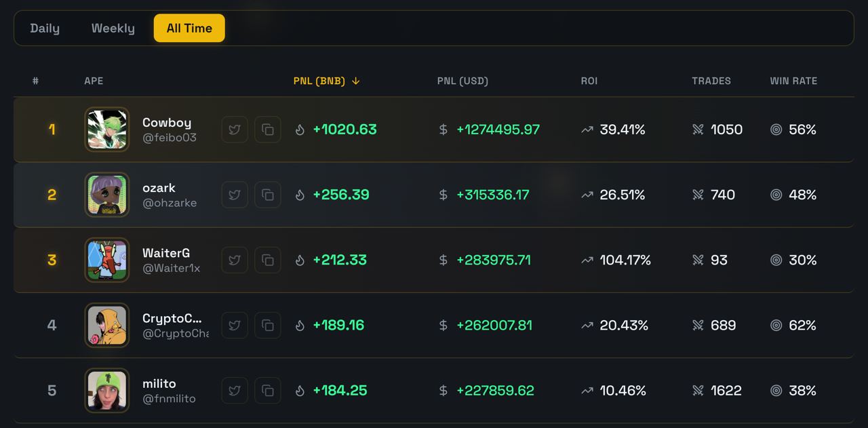
Task: Sort by the PNL (USD) column header
Action: [462, 81]
